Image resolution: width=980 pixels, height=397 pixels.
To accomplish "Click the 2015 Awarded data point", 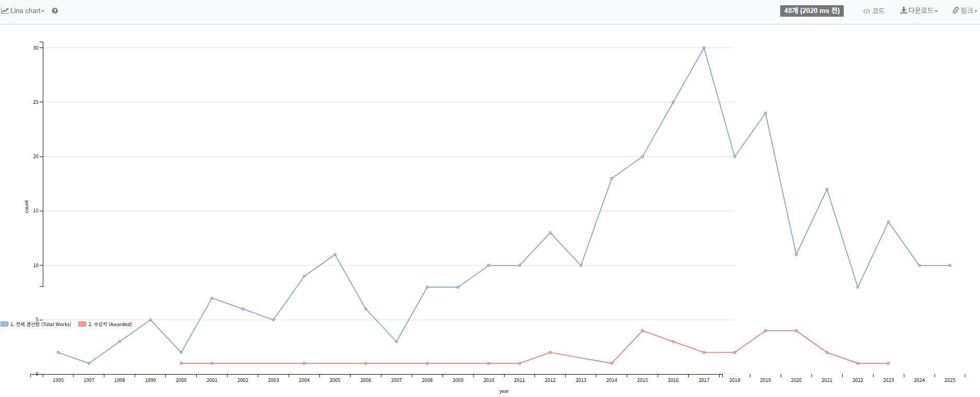I will click(x=642, y=331).
